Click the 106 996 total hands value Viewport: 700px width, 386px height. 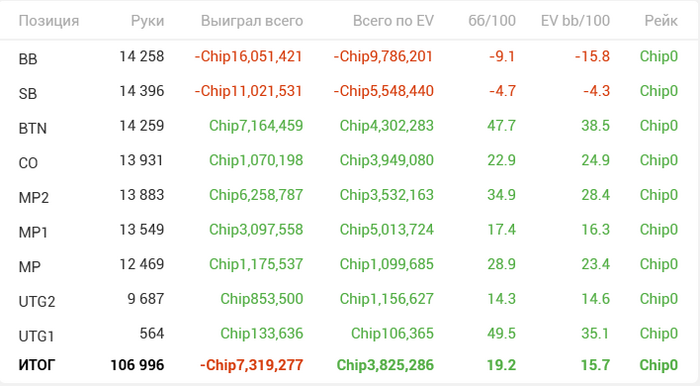[138, 365]
